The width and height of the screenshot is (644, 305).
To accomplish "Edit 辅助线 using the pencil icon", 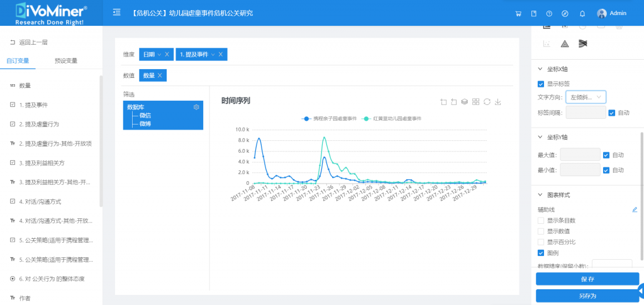I will (635, 209).
